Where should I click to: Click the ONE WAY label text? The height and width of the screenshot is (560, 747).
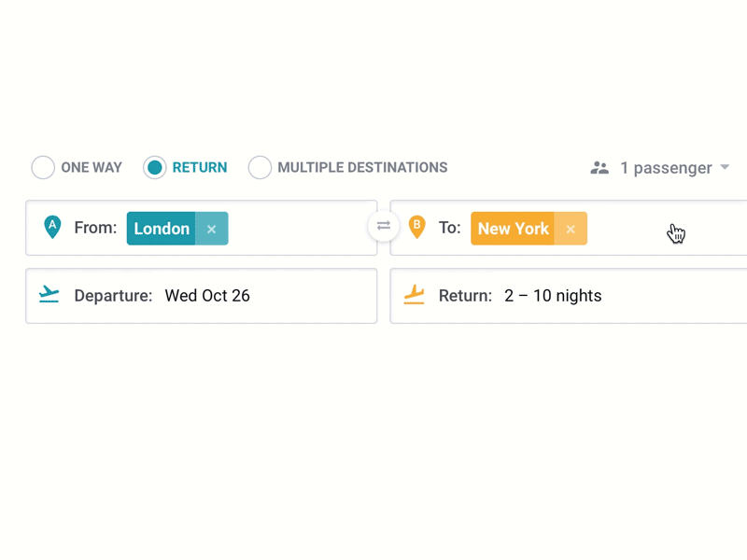(x=91, y=167)
